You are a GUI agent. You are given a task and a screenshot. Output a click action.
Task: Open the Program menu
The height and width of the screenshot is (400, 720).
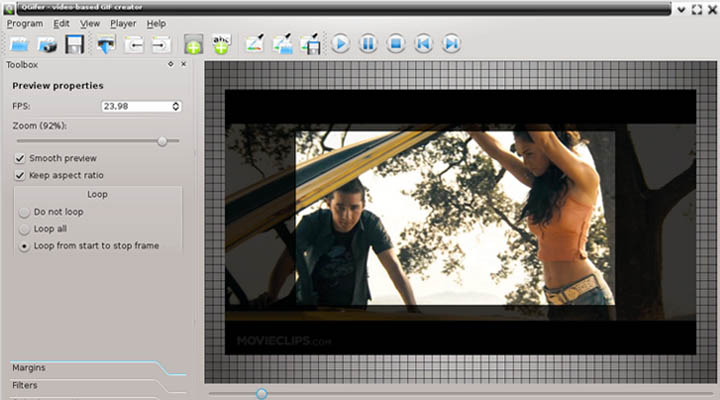[25, 23]
